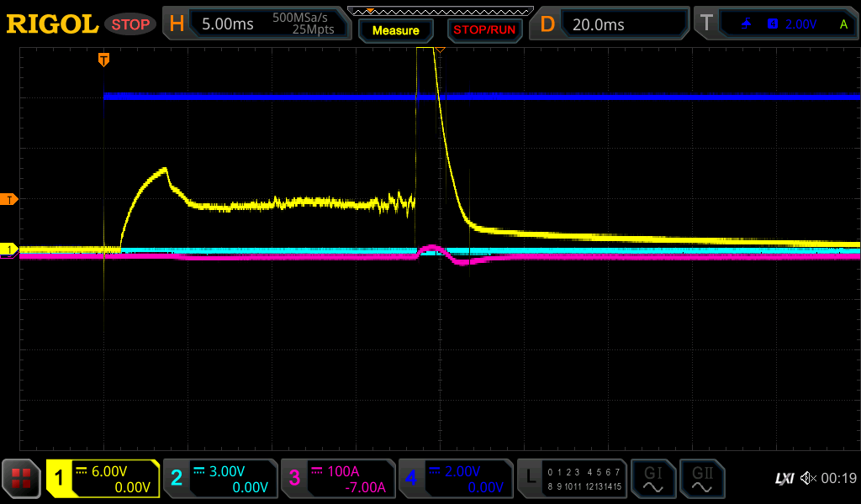Open channel 4 blue 2.00V menu
The image size is (861, 504).
coord(455,479)
